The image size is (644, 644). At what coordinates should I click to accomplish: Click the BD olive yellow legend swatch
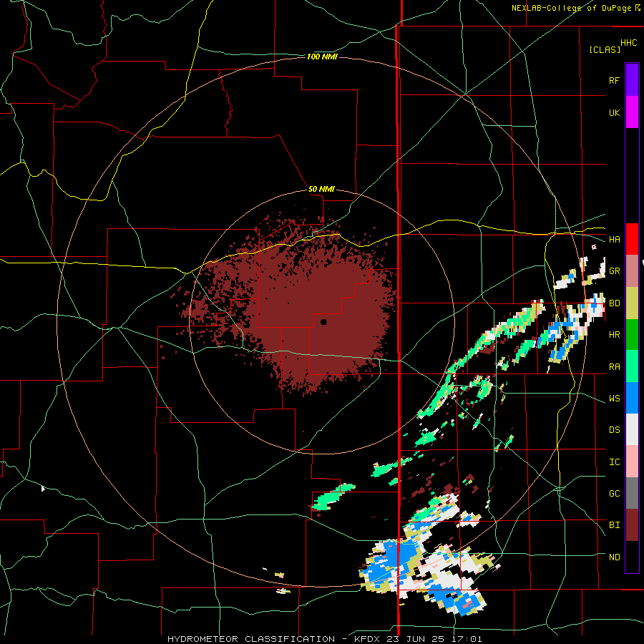click(632, 303)
